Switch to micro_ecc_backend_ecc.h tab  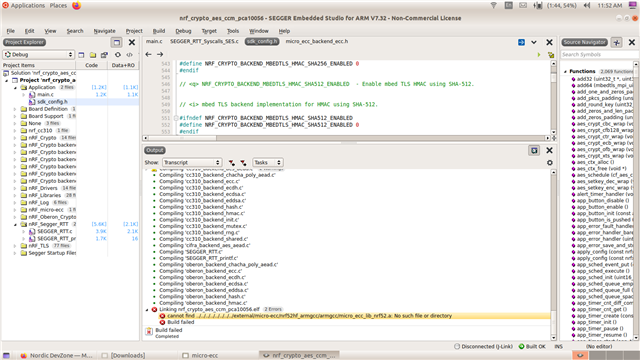317,41
